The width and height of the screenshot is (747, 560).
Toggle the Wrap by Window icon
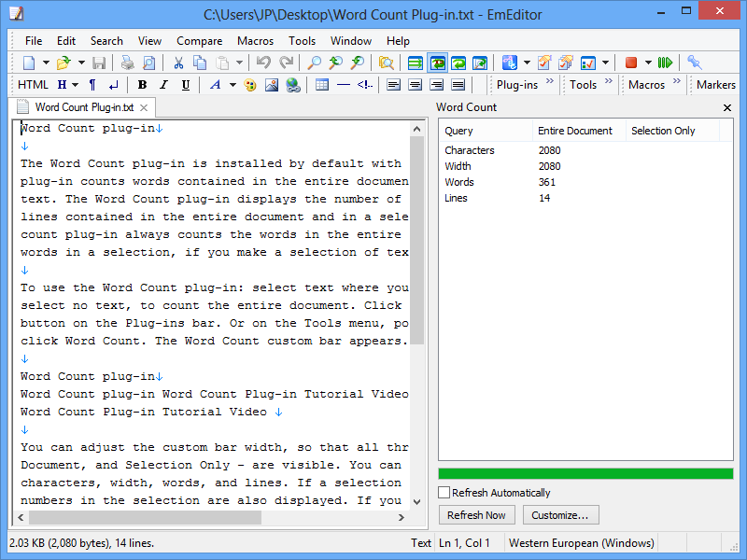tap(458, 63)
